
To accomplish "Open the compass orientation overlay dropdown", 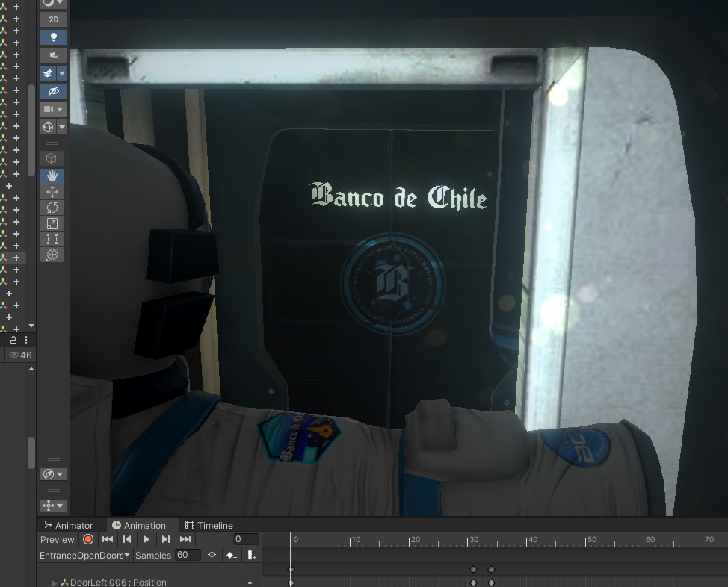I will point(54,474).
